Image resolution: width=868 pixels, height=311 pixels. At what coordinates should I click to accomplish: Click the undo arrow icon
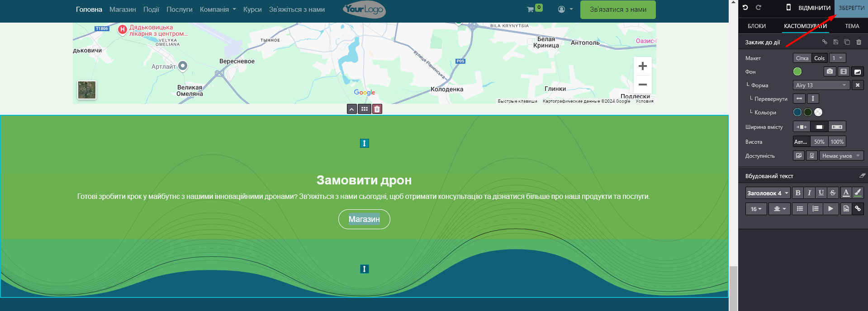(745, 8)
